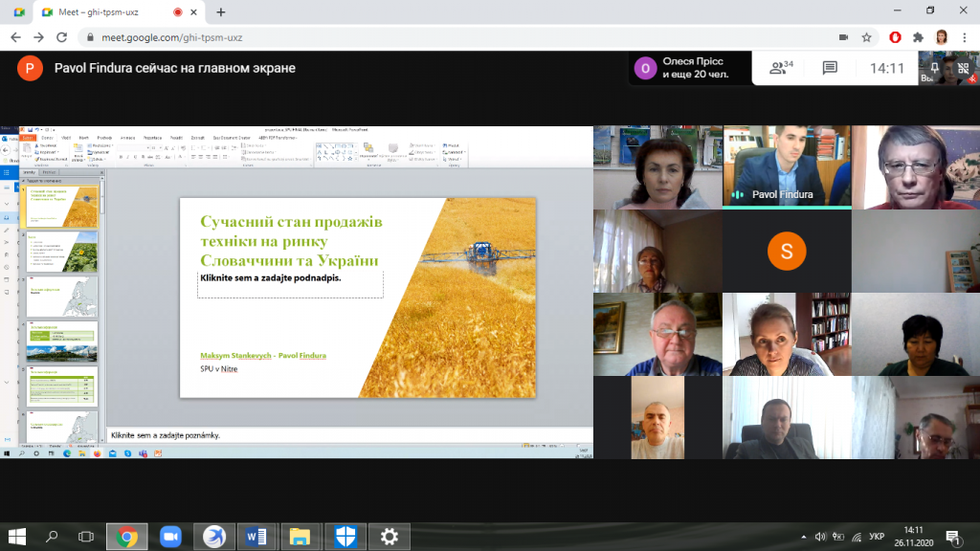Select the participant tile with orange S avatar
The width and height of the screenshot is (980, 551).
787,252
